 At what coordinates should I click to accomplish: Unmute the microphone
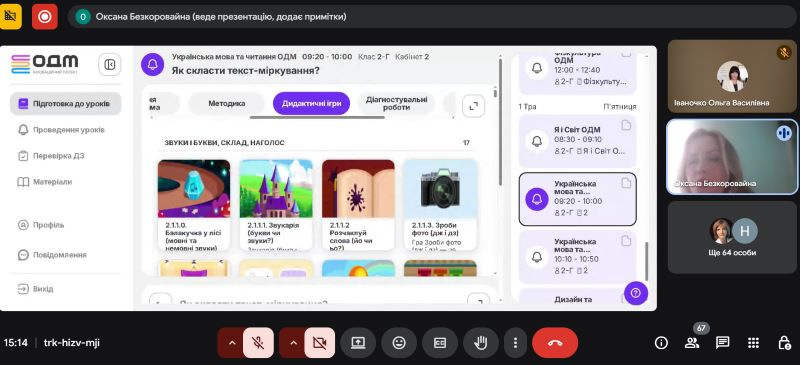pyautogui.click(x=258, y=343)
